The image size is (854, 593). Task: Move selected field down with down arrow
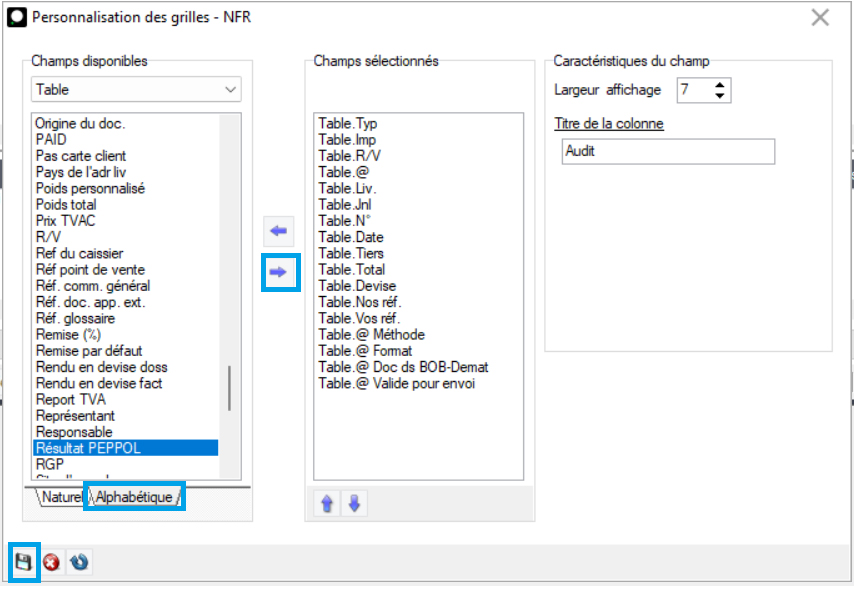(353, 504)
